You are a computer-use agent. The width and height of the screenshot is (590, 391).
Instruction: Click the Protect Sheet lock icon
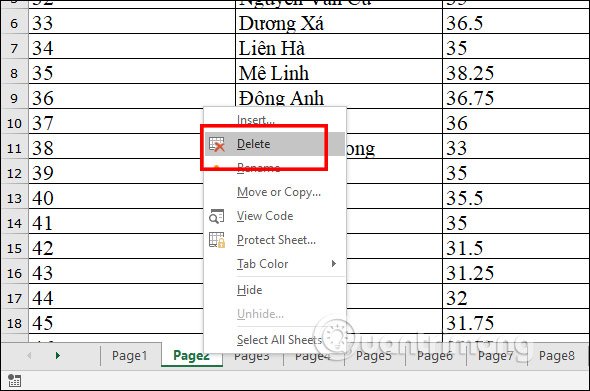coord(217,240)
